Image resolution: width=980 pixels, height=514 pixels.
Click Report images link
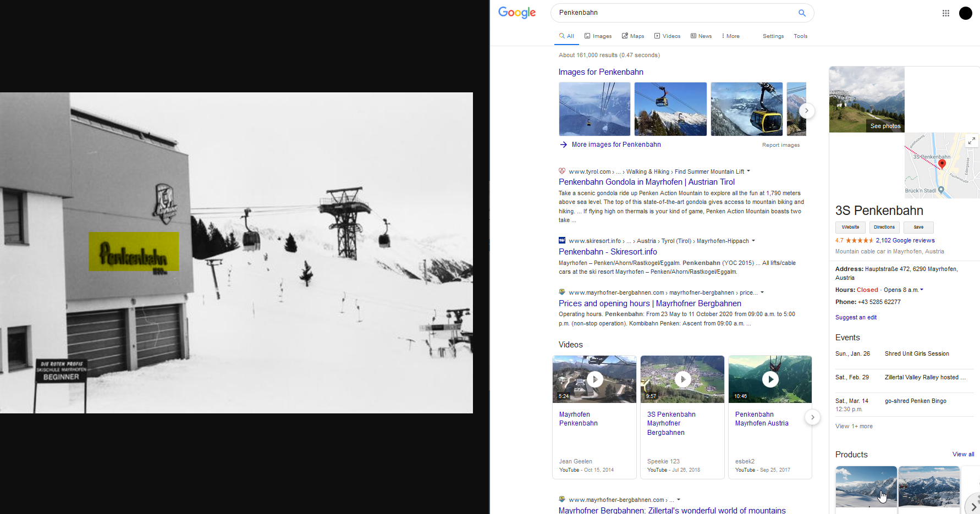click(781, 145)
